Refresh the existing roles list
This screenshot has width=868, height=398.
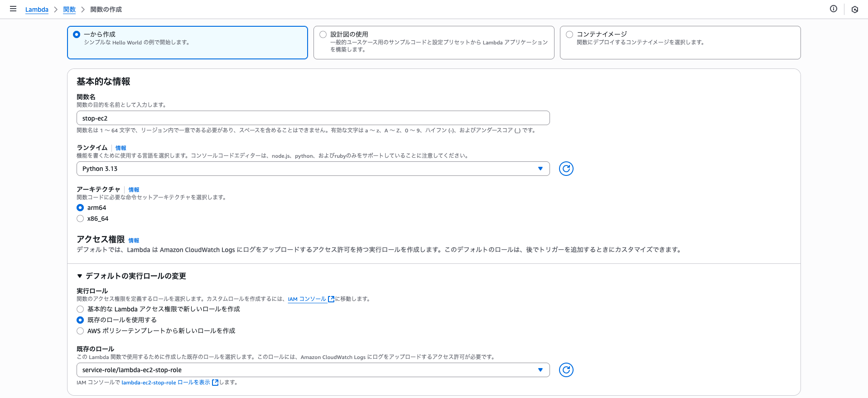pos(566,370)
